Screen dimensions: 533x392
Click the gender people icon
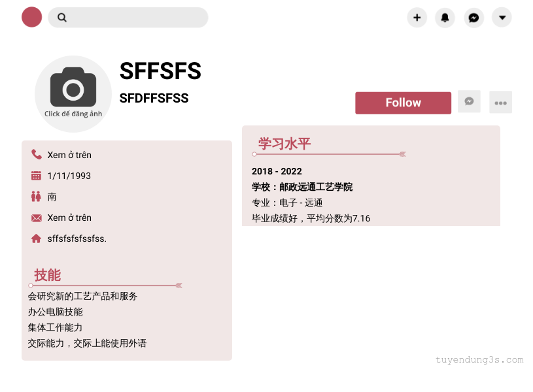[x=37, y=197]
